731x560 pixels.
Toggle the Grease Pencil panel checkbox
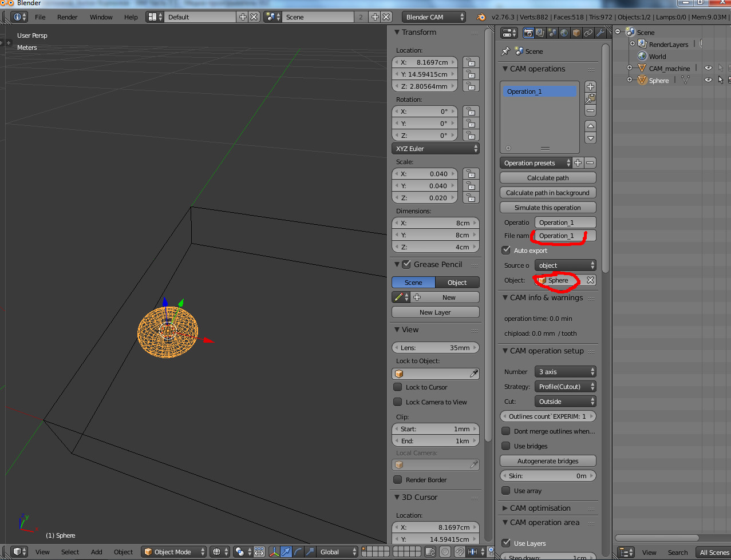click(x=406, y=264)
